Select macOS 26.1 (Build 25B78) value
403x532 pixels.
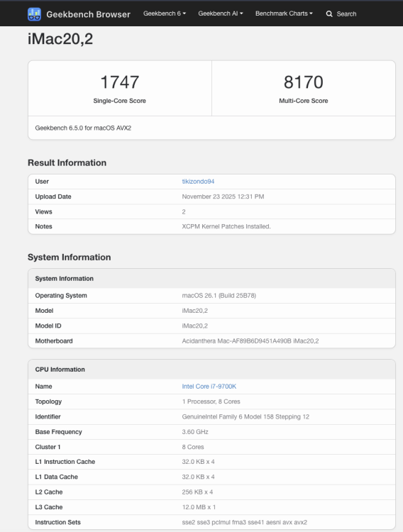pos(219,296)
